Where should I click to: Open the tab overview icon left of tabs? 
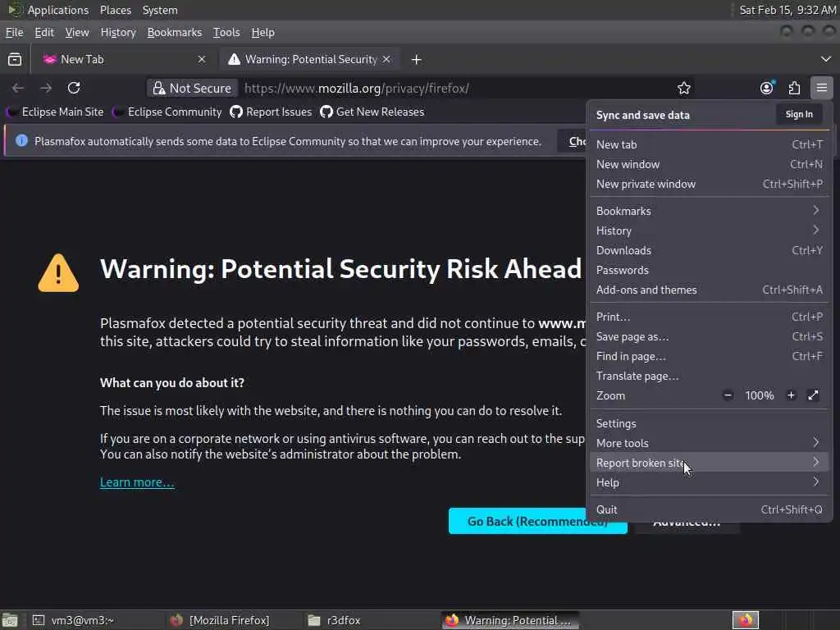click(x=15, y=59)
